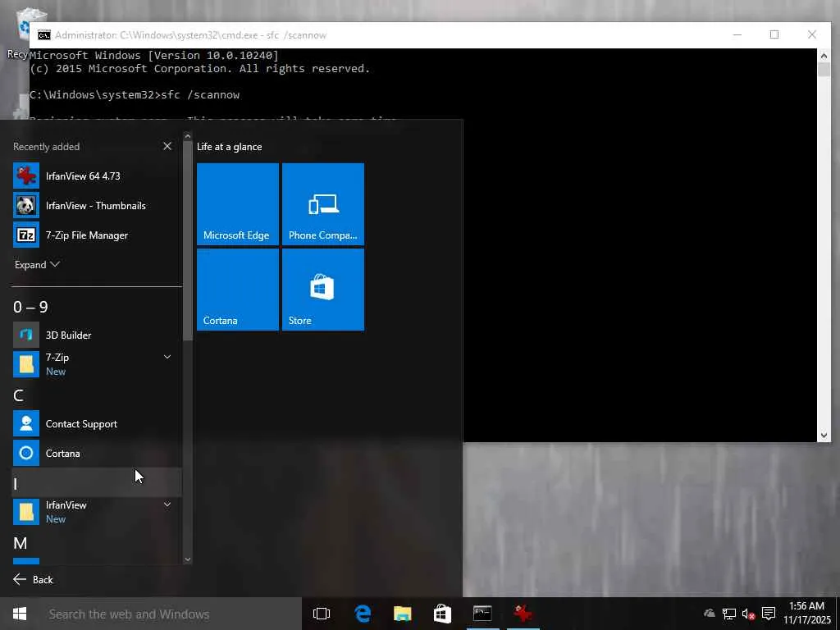Dismiss the Recently added section
The width and height of the screenshot is (840, 630).
[167, 146]
